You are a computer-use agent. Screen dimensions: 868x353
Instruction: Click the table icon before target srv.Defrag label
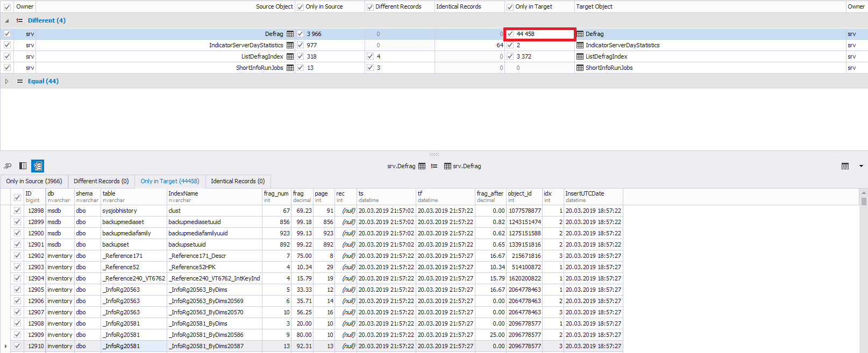447,166
